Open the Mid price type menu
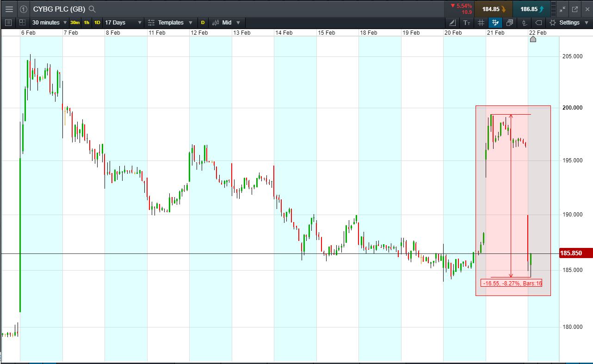Image resolution: width=593 pixels, height=364 pixels. [227, 23]
